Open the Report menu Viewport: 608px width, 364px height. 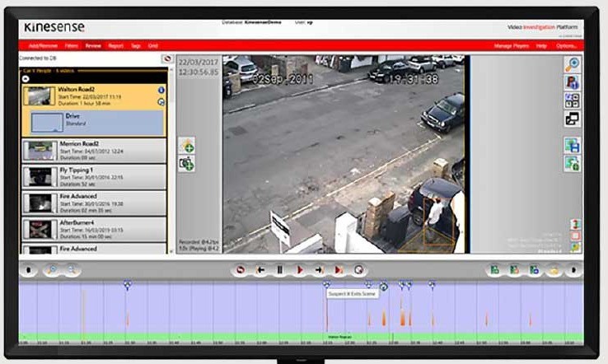pos(115,46)
